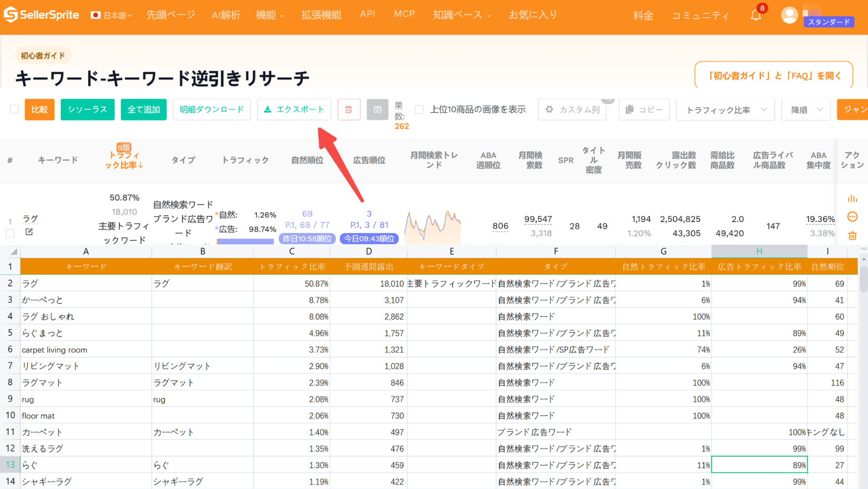Screen dimensions: 868x489
Task: Delete ラグ row with trash icon
Action: 852,235
